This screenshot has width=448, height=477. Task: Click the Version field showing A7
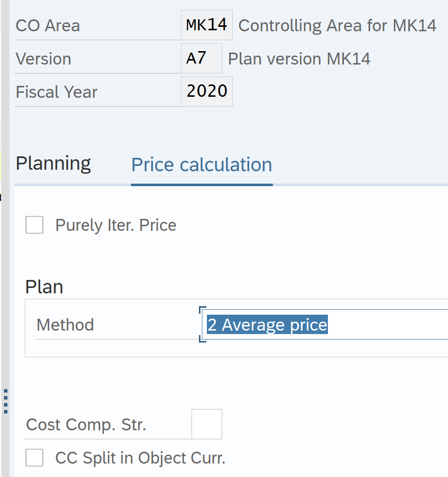point(201,59)
